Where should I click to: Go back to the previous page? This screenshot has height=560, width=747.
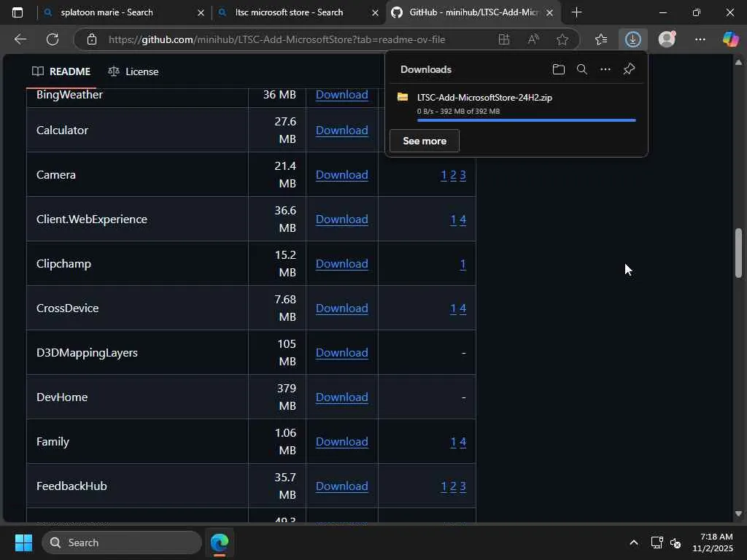20,39
